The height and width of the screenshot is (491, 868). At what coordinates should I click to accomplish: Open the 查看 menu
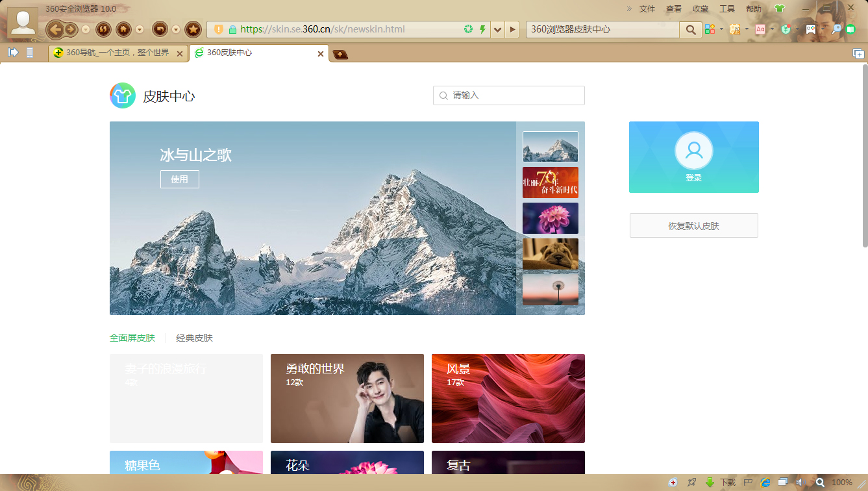pyautogui.click(x=674, y=9)
